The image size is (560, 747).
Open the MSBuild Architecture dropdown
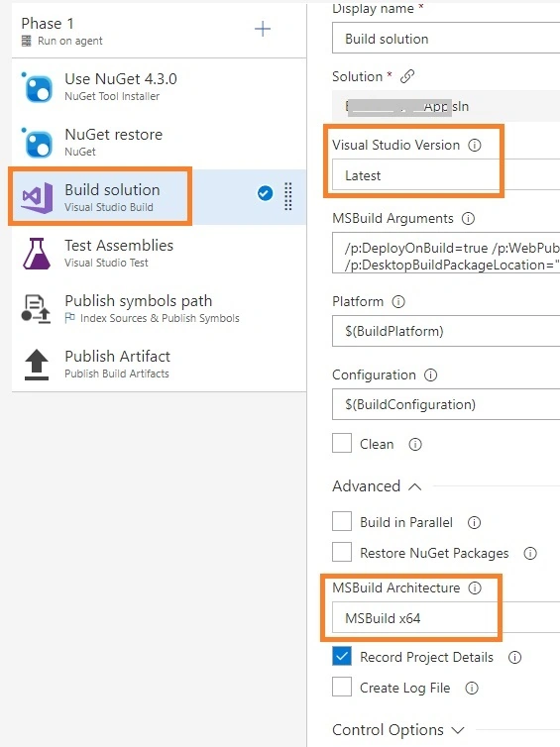pos(446,617)
